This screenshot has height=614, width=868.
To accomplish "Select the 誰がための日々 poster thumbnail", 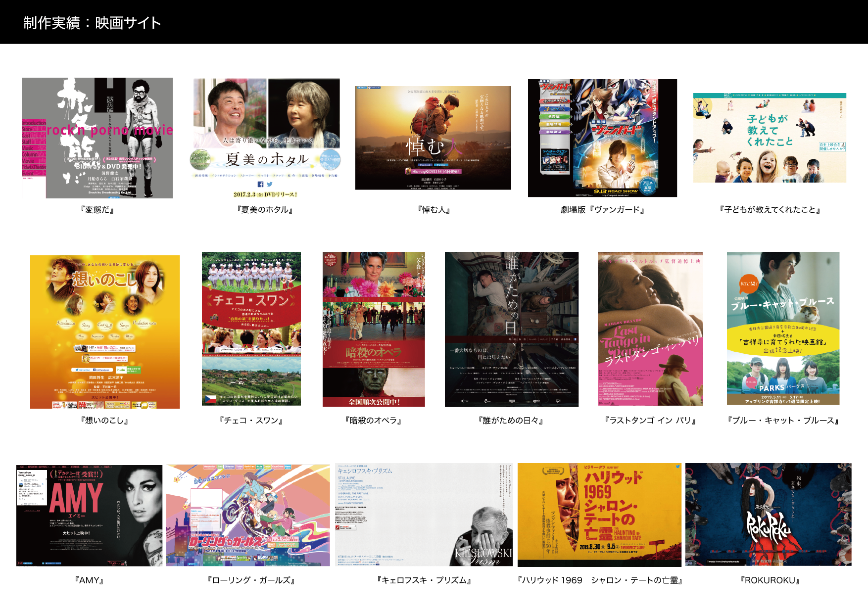I will coord(511,330).
